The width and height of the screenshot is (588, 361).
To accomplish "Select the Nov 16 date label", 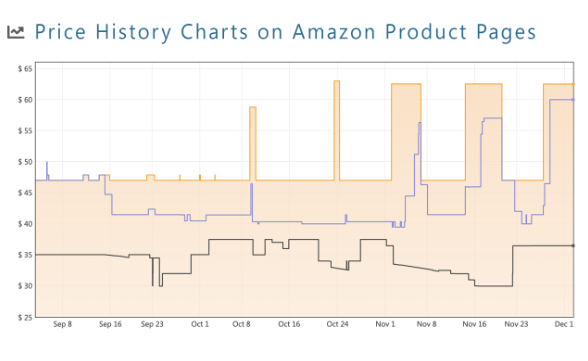I will [474, 324].
